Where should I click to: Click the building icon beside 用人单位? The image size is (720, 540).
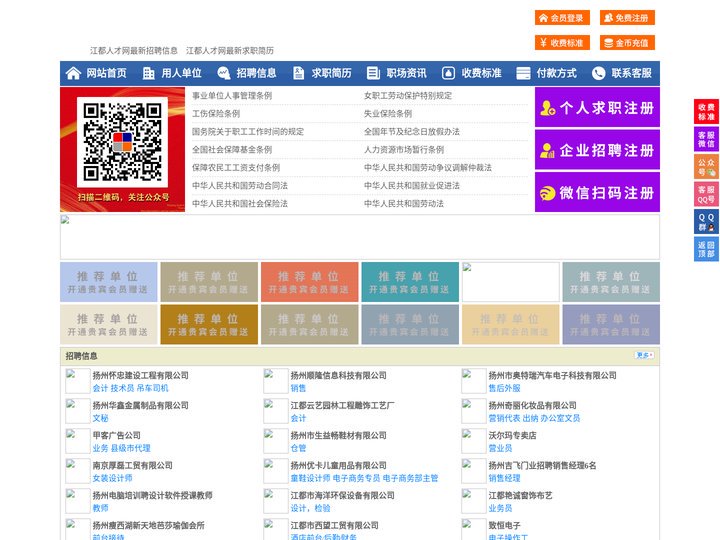point(148,73)
